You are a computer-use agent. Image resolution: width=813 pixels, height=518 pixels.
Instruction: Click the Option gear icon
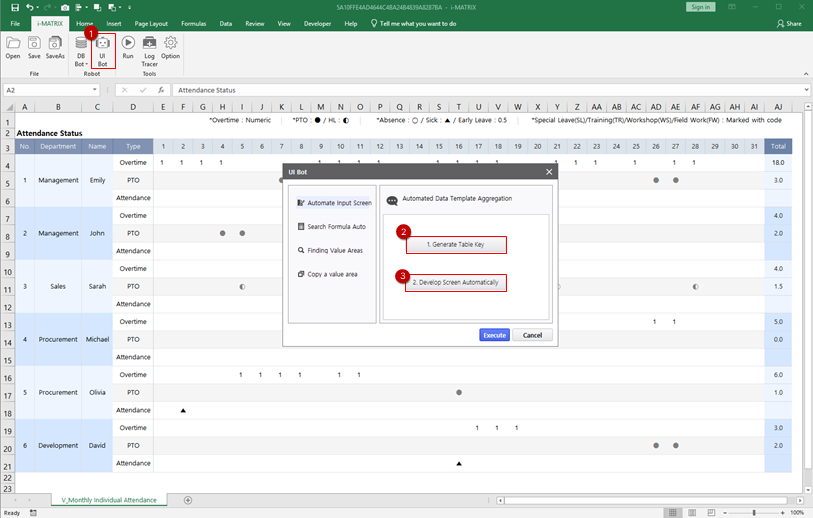171,48
